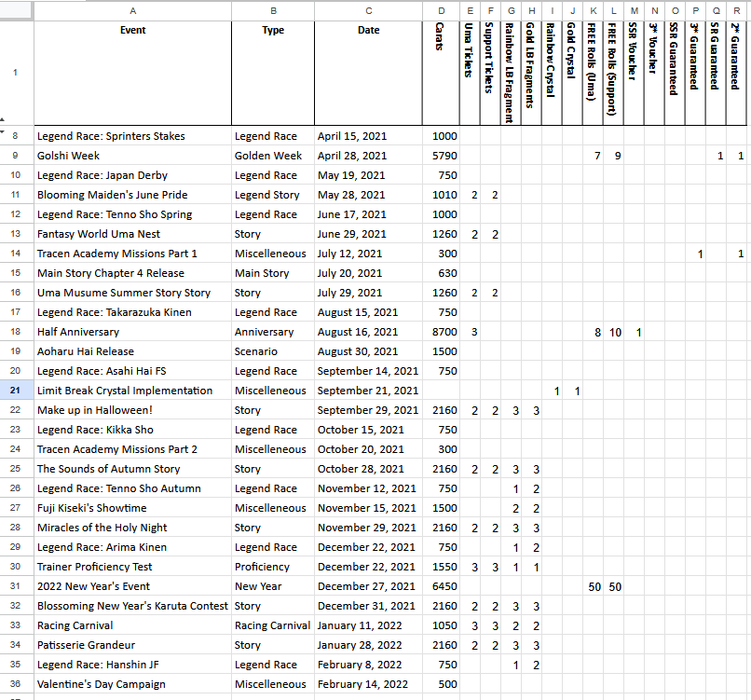The image size is (751, 700).
Task: Click the February 14, 2022 date cell
Action: pos(368,684)
